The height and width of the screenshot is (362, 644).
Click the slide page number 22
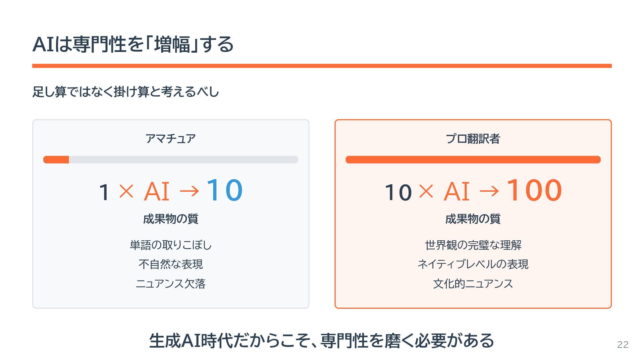(x=623, y=345)
